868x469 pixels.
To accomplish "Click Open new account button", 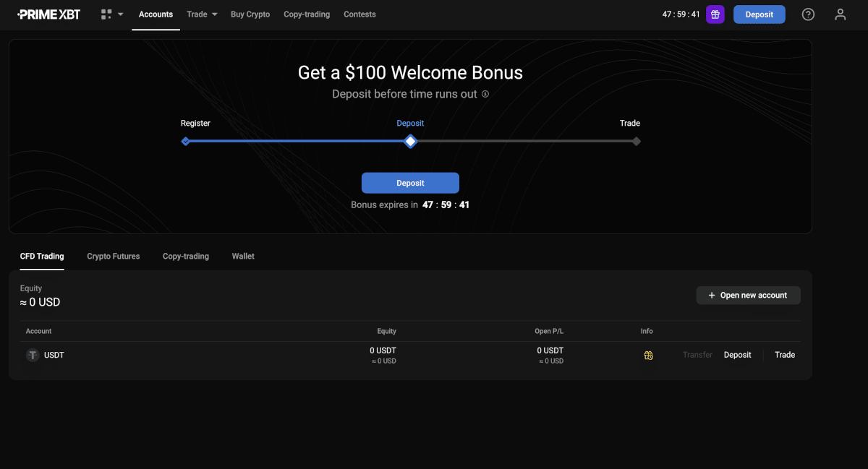I will [x=749, y=296].
